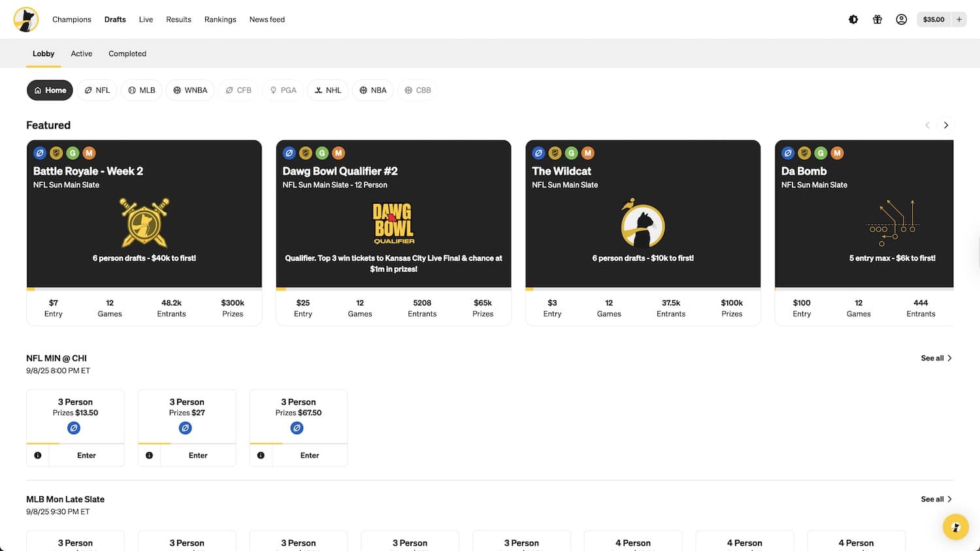The image size is (980, 551).
Task: Select the NBA sport filter chip
Action: pos(372,90)
